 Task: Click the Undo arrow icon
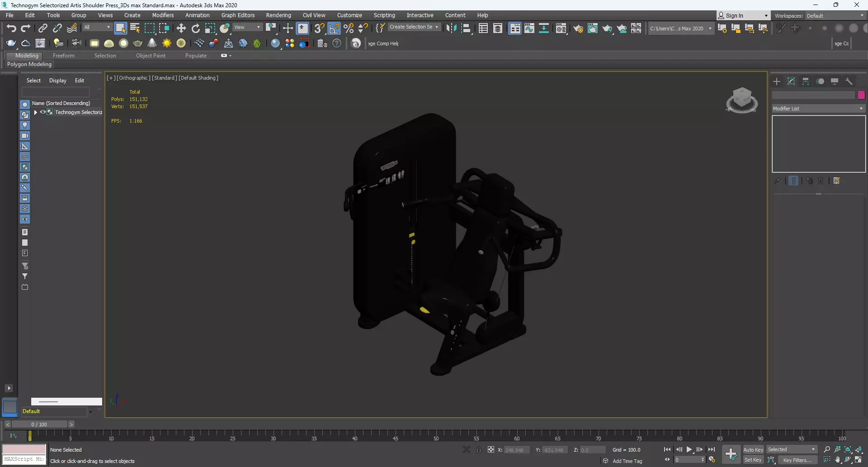(x=11, y=28)
